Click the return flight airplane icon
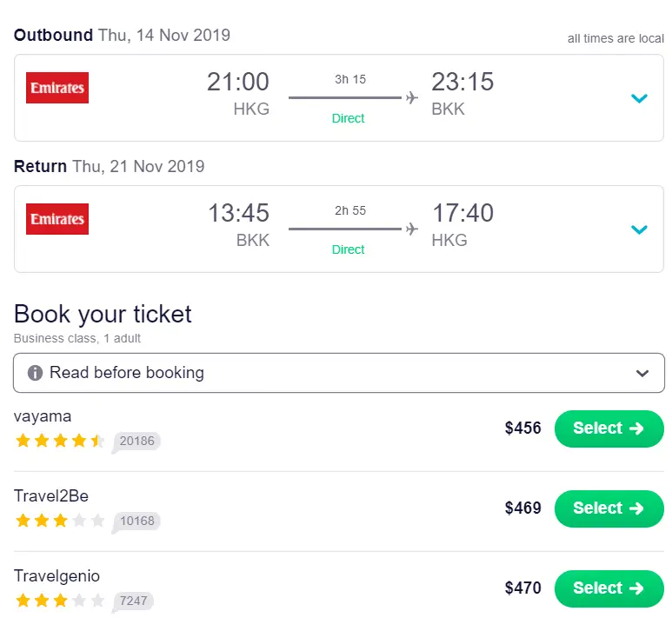This screenshot has width=672, height=618. click(412, 229)
